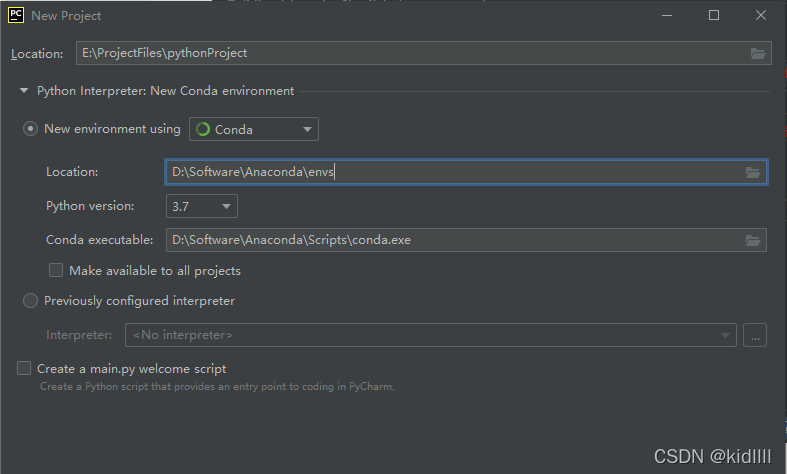Open the Python version 3.7 dropdown
The image size is (787, 474).
point(202,206)
